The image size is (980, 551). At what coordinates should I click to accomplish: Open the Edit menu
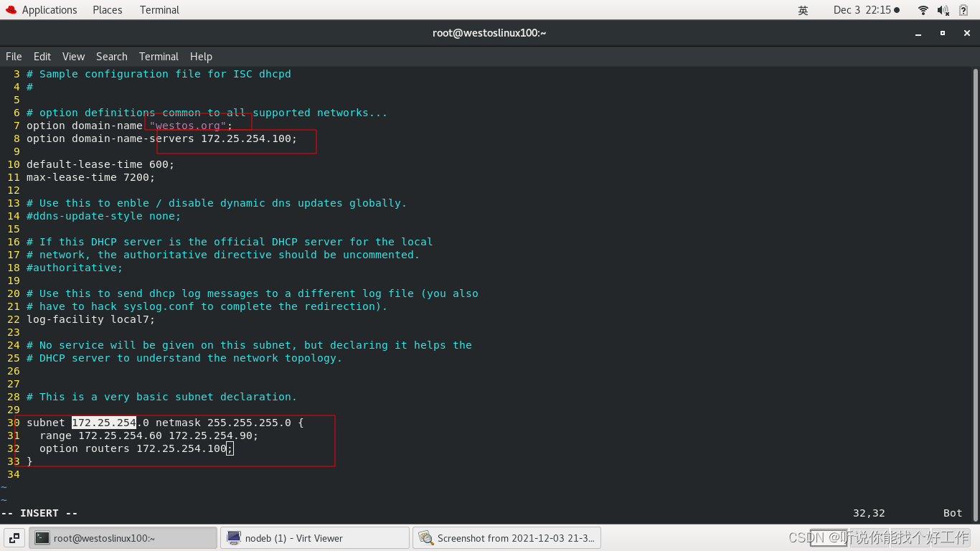pyautogui.click(x=42, y=57)
